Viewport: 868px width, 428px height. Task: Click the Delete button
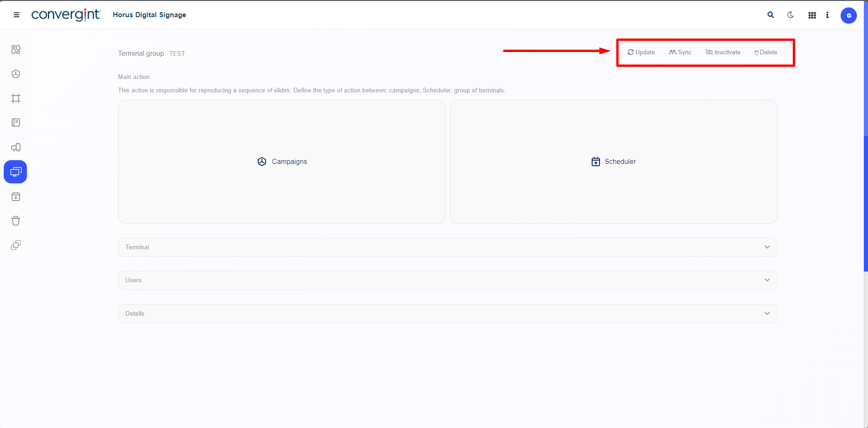(x=765, y=52)
